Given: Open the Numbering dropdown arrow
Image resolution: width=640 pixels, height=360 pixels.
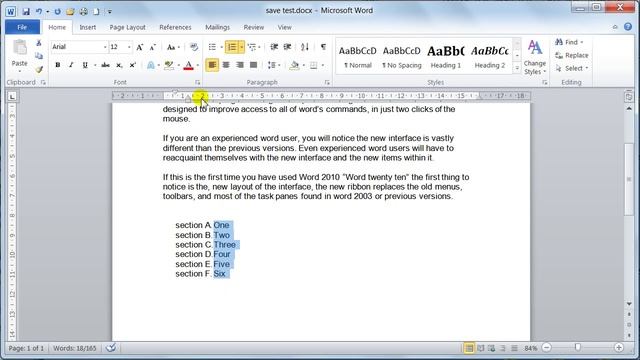Looking at the screenshot, I should coord(242,47).
